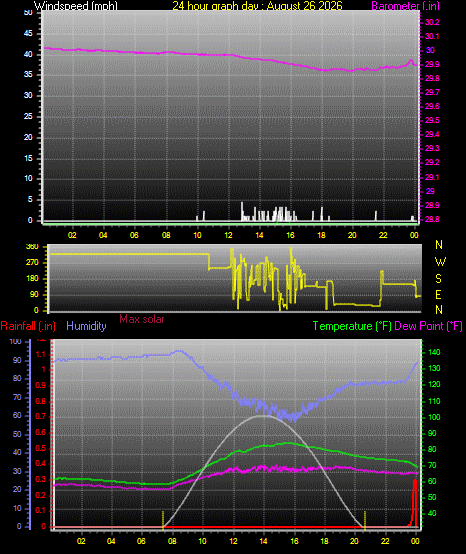Viewport: 466px width, 554px height.
Task: Select the 30.1 barometer axis value
Action: [x=432, y=36]
